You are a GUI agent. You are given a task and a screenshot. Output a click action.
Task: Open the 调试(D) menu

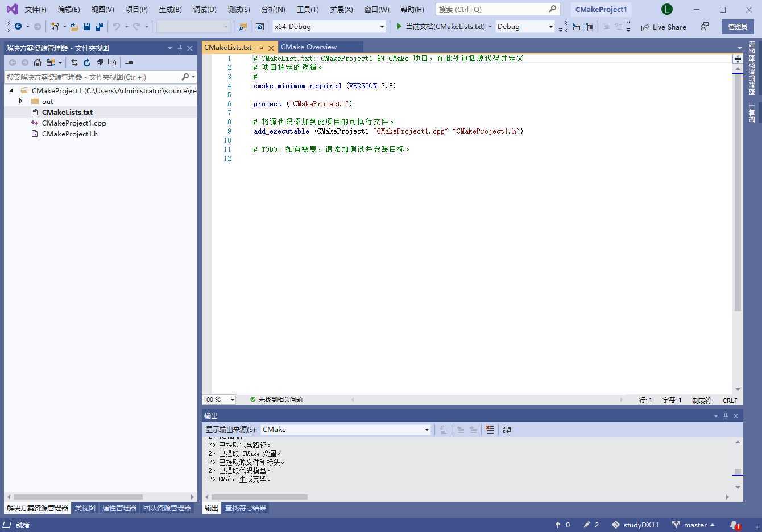pos(205,9)
